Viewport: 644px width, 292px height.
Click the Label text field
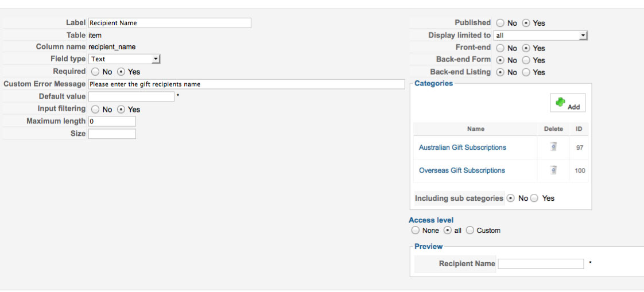click(170, 23)
